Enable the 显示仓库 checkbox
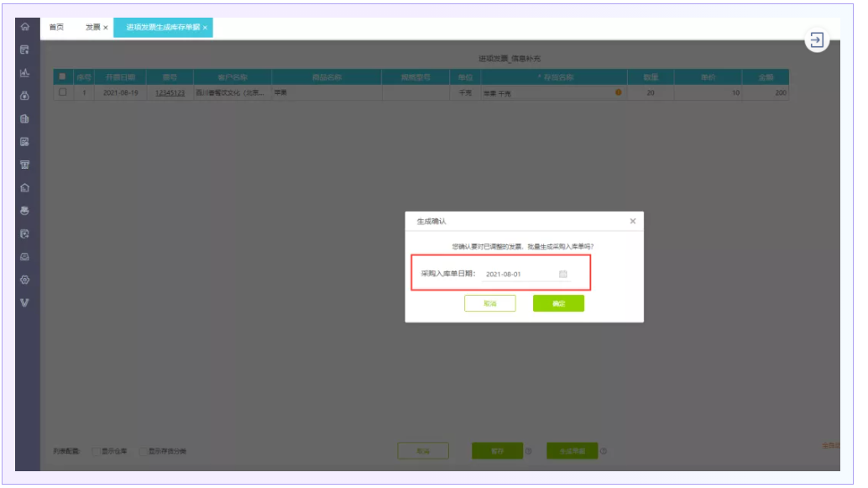Screen dimensions: 868x488 tap(97, 452)
